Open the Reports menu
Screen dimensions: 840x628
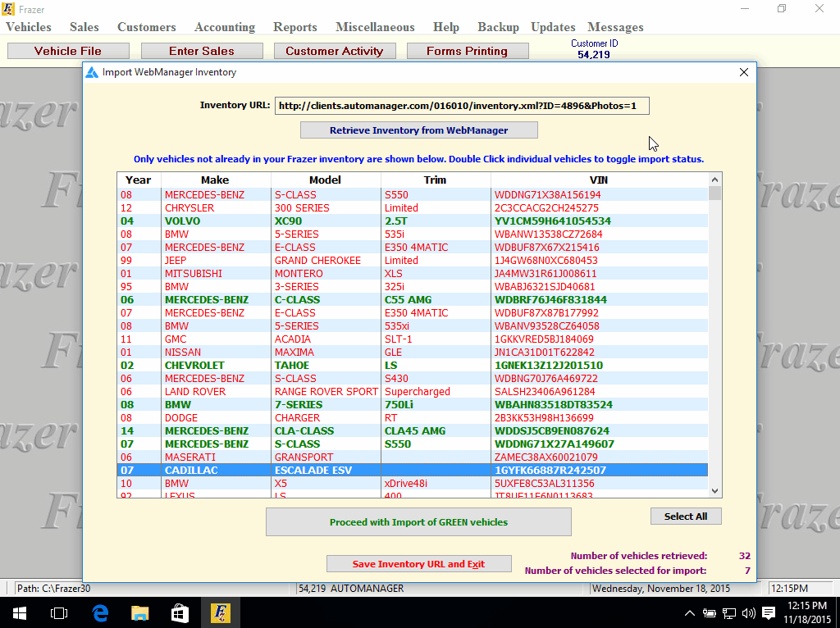(294, 27)
